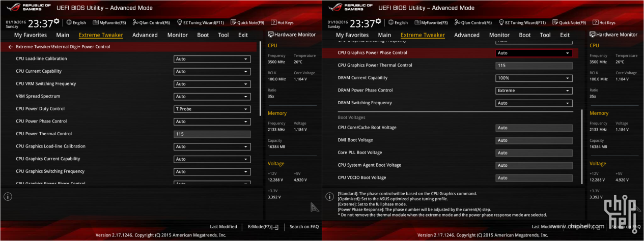Open MyFavorite(F3) in left screenshot

click(x=109, y=22)
